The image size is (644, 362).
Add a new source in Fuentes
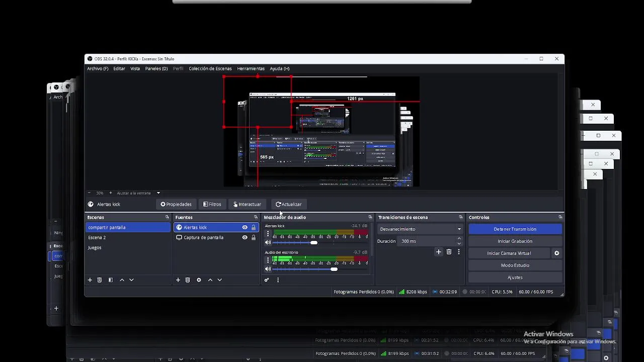pos(178,280)
